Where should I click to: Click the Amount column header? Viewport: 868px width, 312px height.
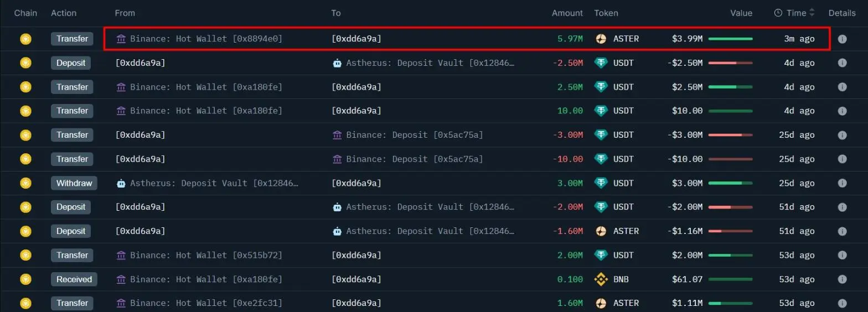[567, 13]
